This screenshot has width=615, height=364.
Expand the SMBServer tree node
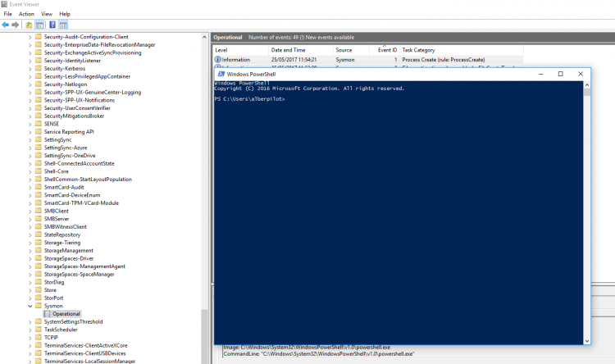coord(30,219)
